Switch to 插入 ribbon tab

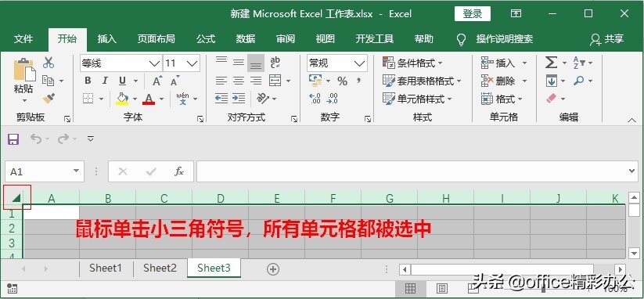[x=107, y=39]
